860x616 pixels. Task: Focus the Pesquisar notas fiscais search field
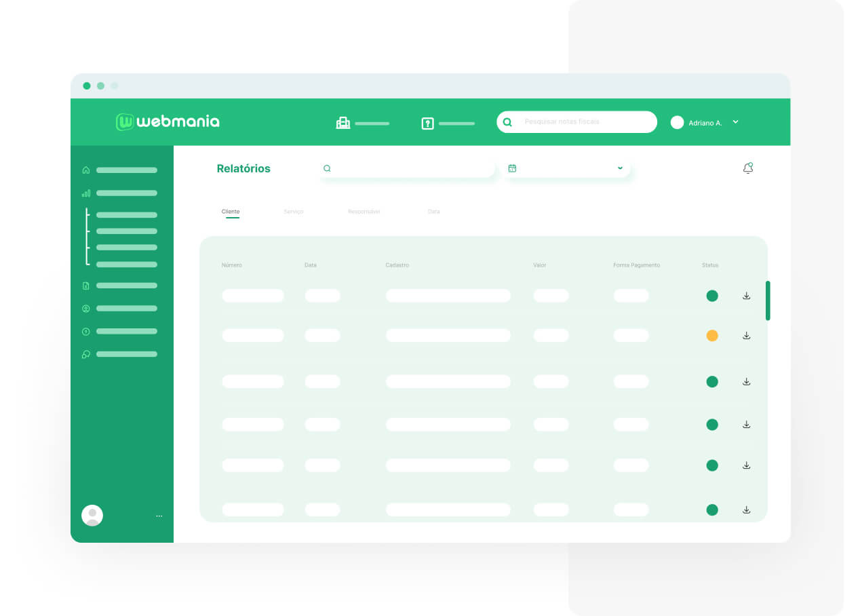click(x=583, y=122)
